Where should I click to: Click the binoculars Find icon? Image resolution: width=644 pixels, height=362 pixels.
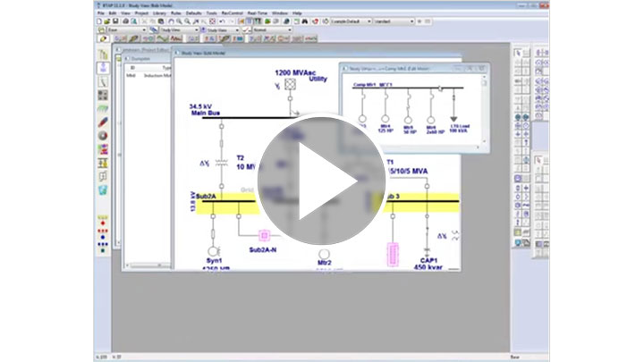[x=305, y=21]
